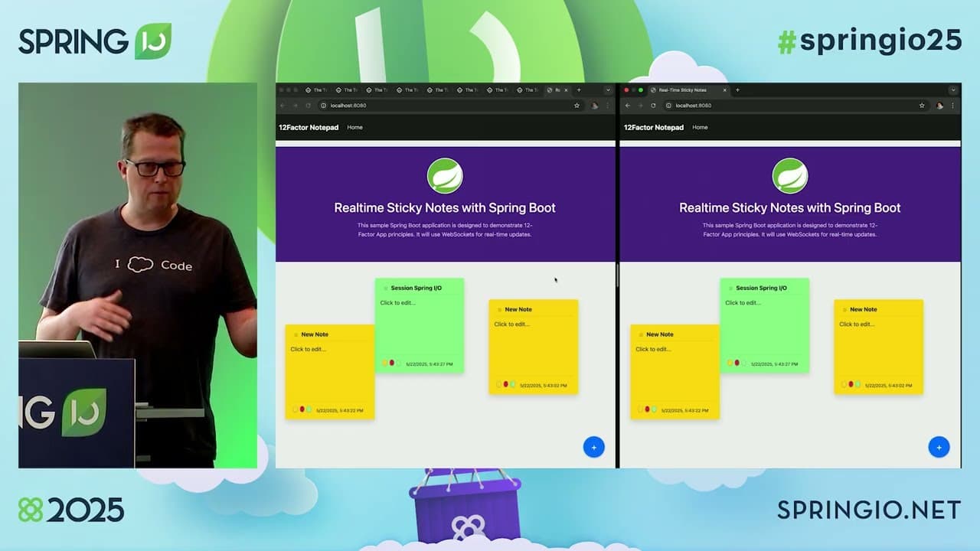Screen dimensions: 980x551
Task: Pick green swatch on 5:43:02 PM note, right window
Action: pos(858,384)
